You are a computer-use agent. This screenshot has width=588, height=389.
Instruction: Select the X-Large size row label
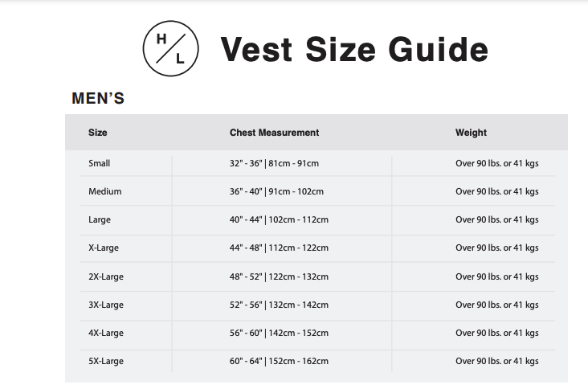[x=104, y=248]
